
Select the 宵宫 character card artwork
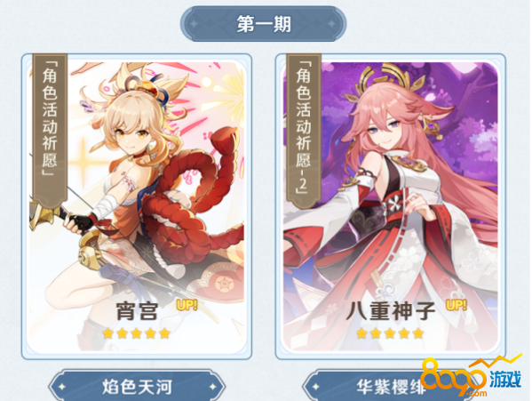(x=137, y=206)
